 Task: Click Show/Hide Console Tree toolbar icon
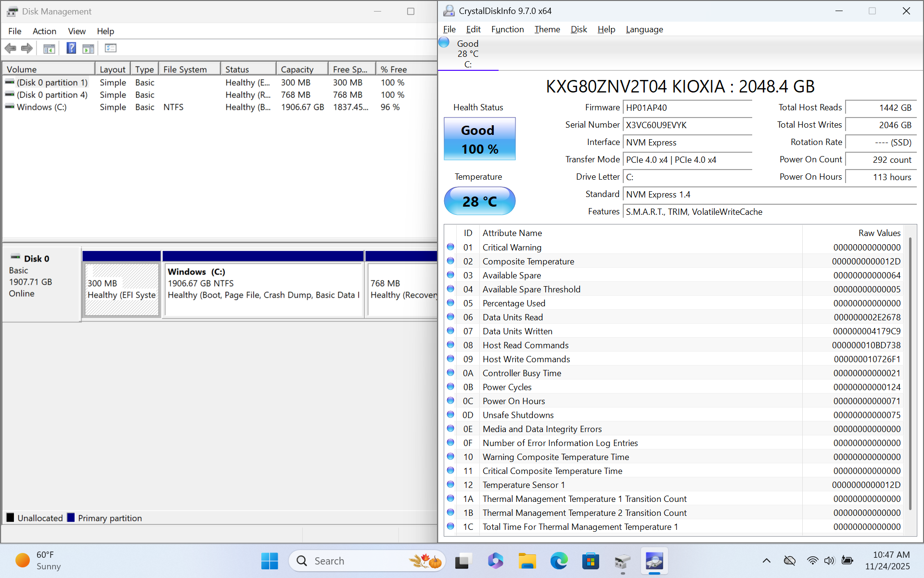coord(49,48)
